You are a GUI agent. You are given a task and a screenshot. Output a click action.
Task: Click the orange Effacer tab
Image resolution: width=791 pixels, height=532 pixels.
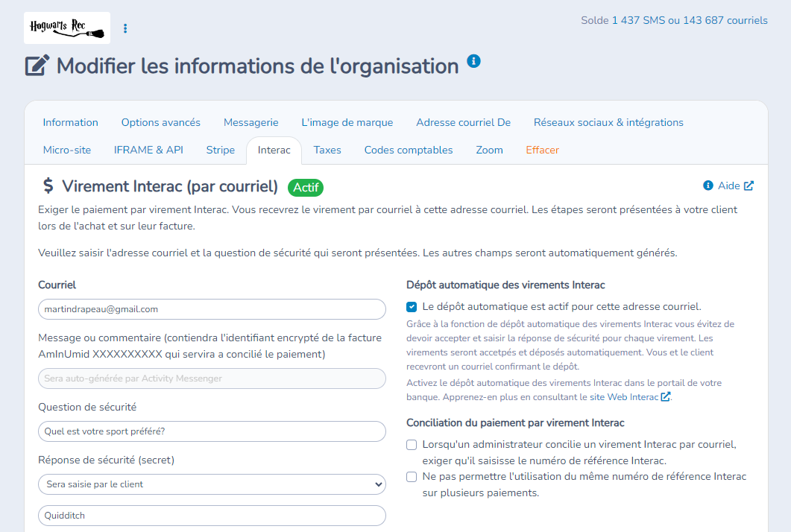point(542,151)
